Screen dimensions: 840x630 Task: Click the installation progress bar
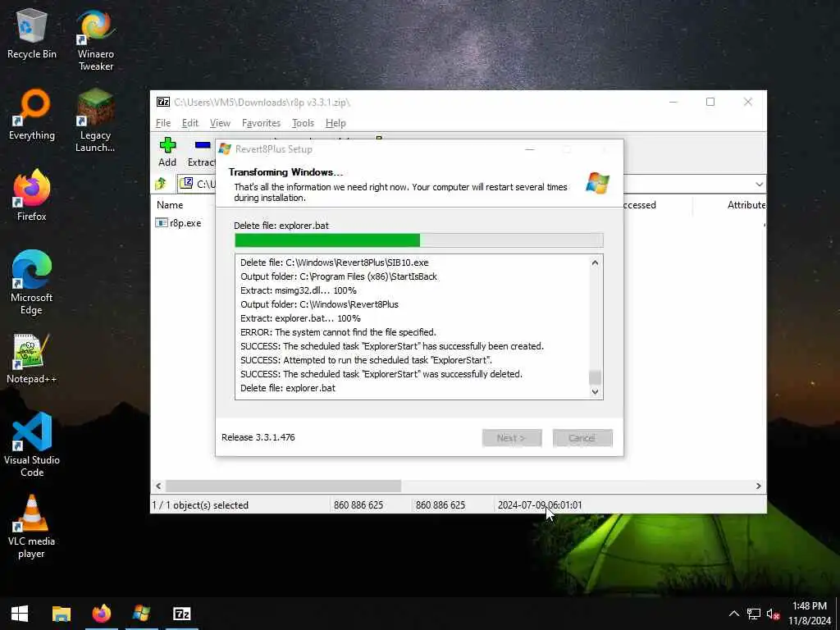click(419, 240)
